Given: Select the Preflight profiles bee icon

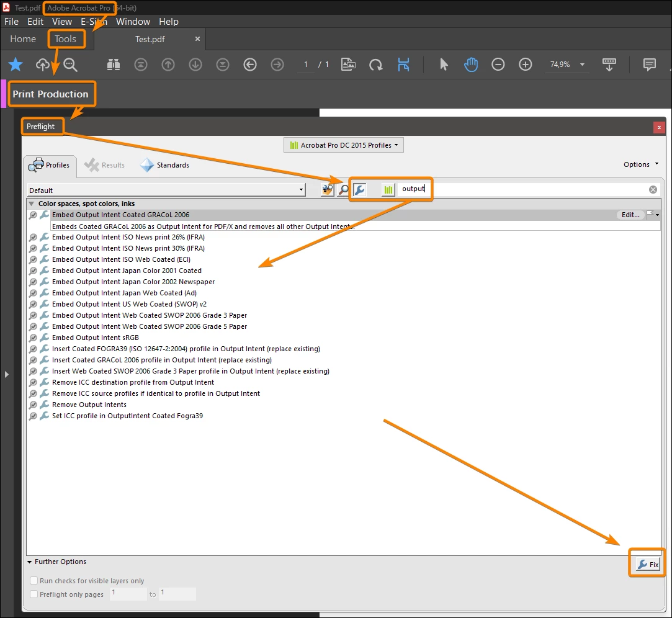Looking at the screenshot, I should pos(328,189).
